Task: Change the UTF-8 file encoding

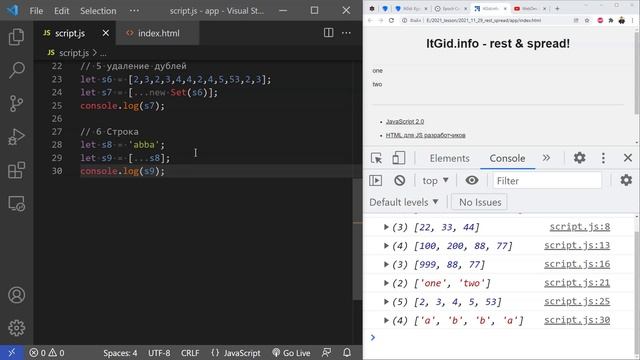Action: [159, 353]
